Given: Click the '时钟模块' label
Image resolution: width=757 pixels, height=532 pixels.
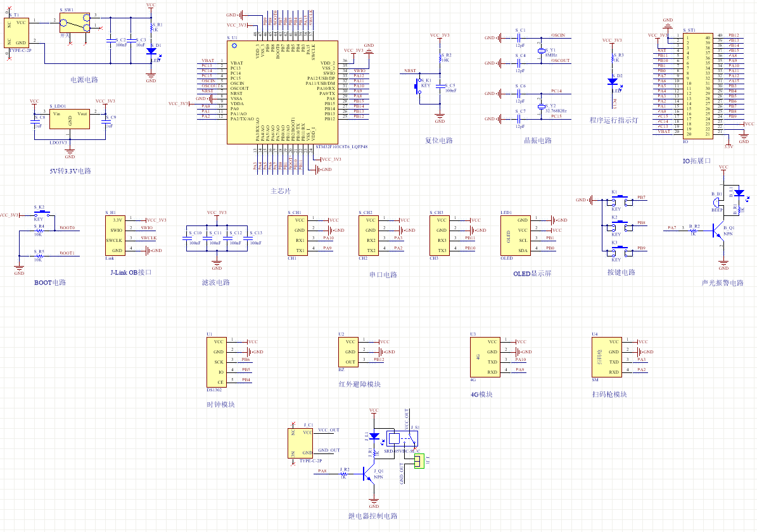Looking at the screenshot, I should point(220,405).
